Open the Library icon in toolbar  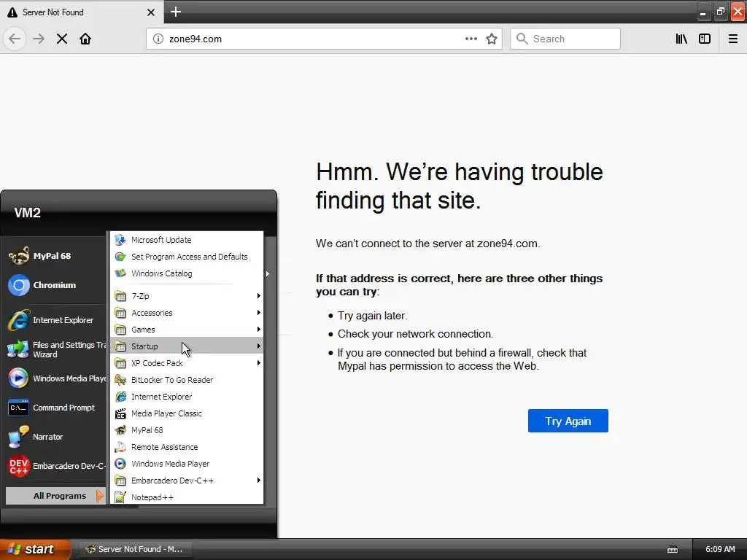pyautogui.click(x=681, y=39)
